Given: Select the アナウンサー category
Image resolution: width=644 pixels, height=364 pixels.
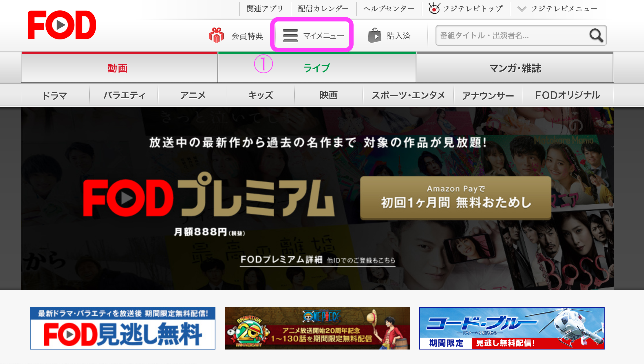Looking at the screenshot, I should pos(488,95).
